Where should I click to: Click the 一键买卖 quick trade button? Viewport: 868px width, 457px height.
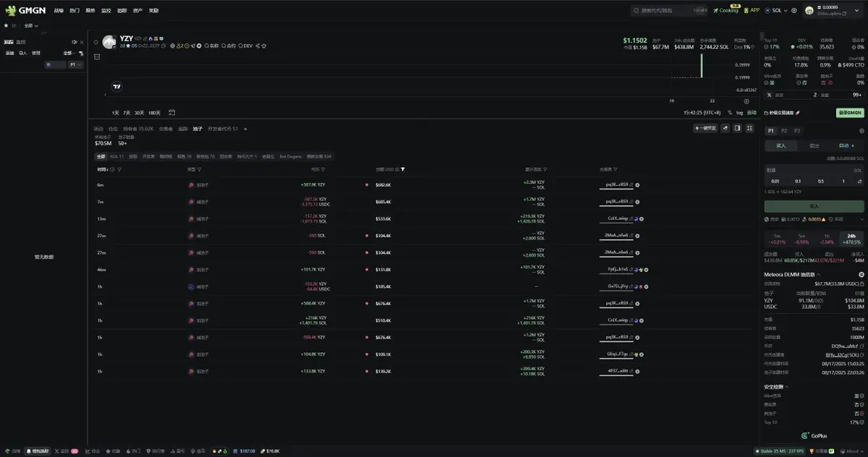tap(705, 128)
